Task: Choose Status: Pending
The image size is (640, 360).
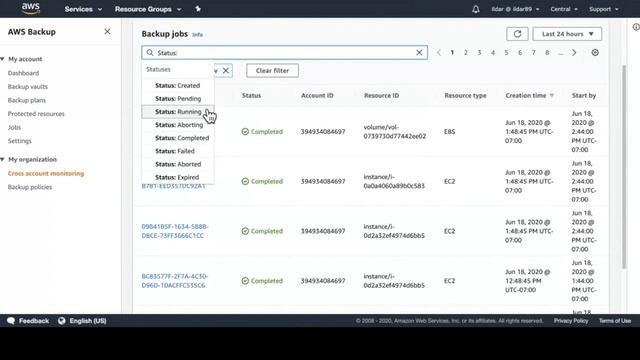Action: click(x=178, y=99)
